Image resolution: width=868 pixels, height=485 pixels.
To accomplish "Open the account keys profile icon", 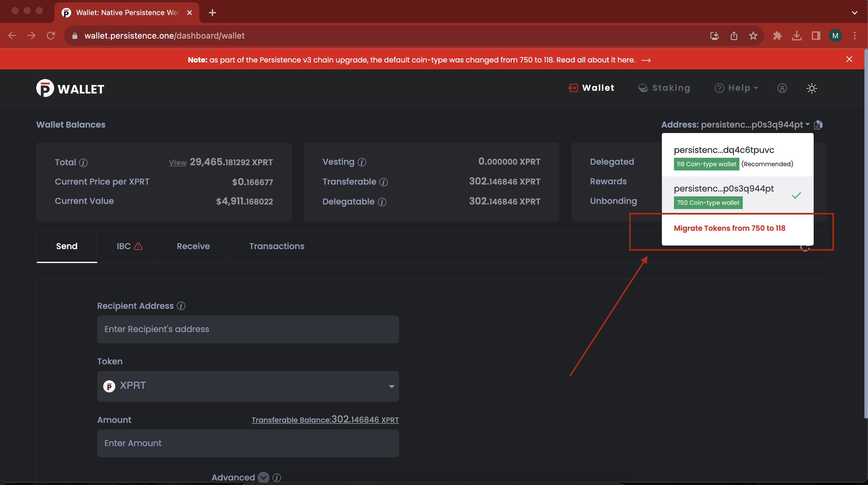I will click(x=782, y=88).
